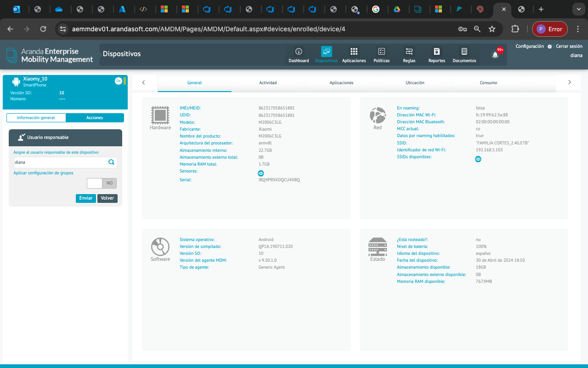Open the Reportes section
The image size is (588, 368).
(436, 55)
